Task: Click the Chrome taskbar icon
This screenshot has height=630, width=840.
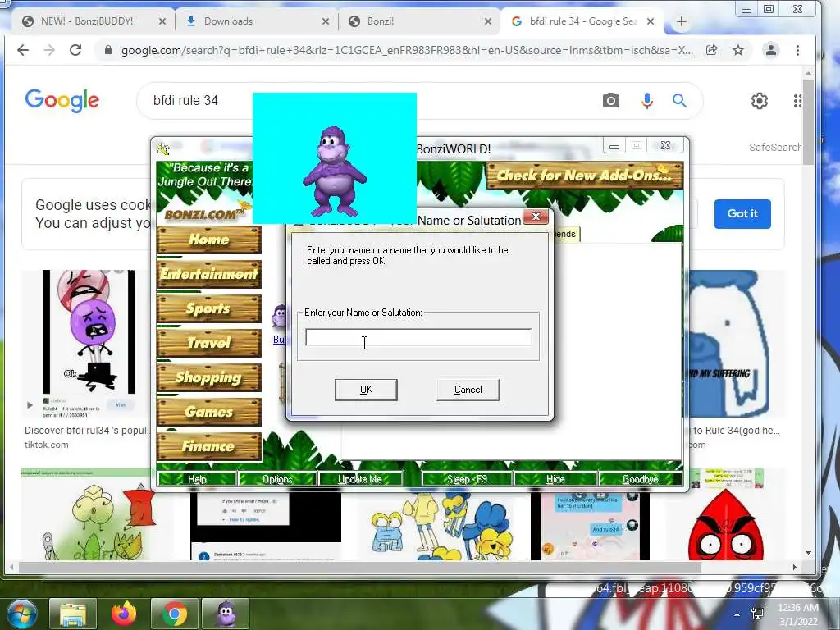Action: tap(174, 614)
